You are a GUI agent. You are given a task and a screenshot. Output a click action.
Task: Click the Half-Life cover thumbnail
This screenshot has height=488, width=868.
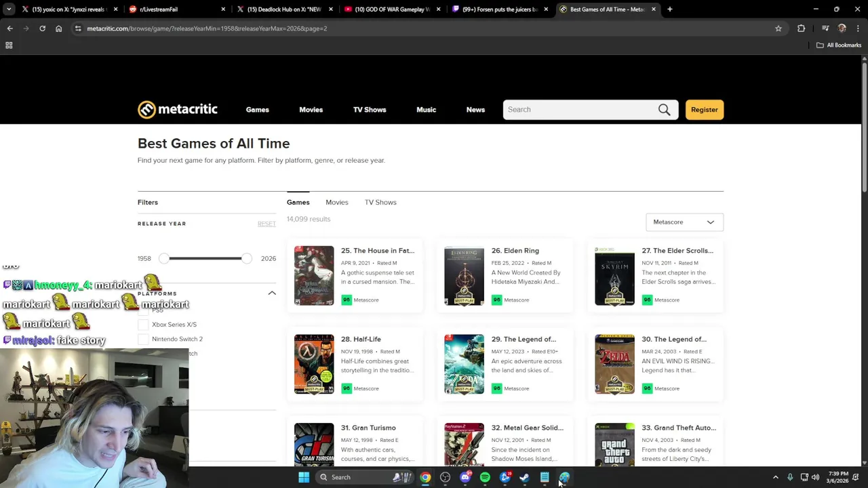[314, 365]
